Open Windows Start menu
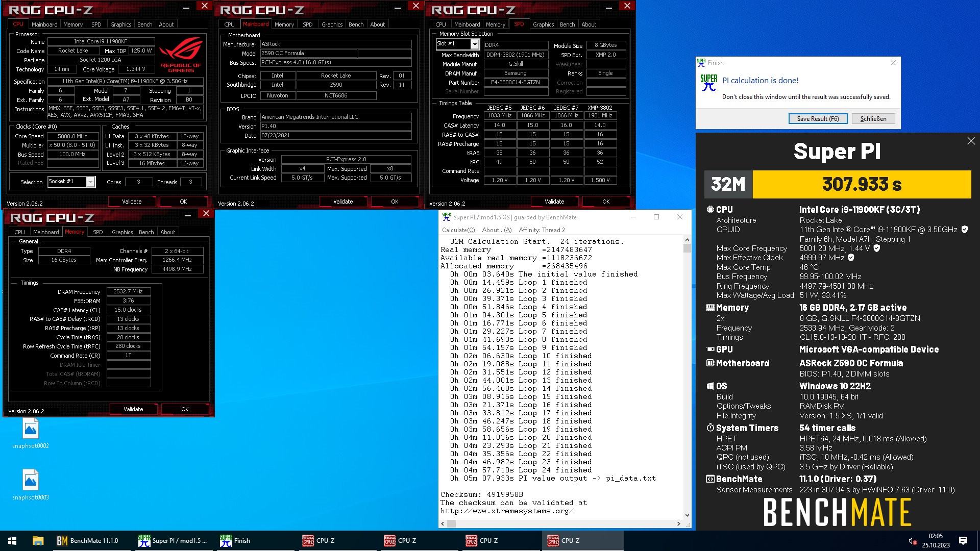 (x=12, y=541)
